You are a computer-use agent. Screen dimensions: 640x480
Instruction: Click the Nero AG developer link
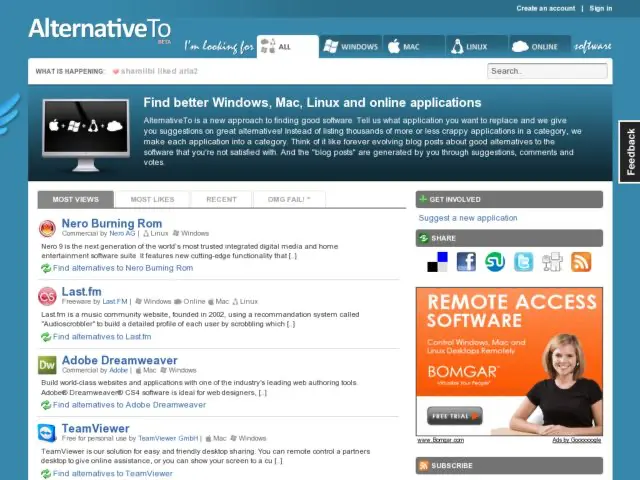click(x=122, y=233)
